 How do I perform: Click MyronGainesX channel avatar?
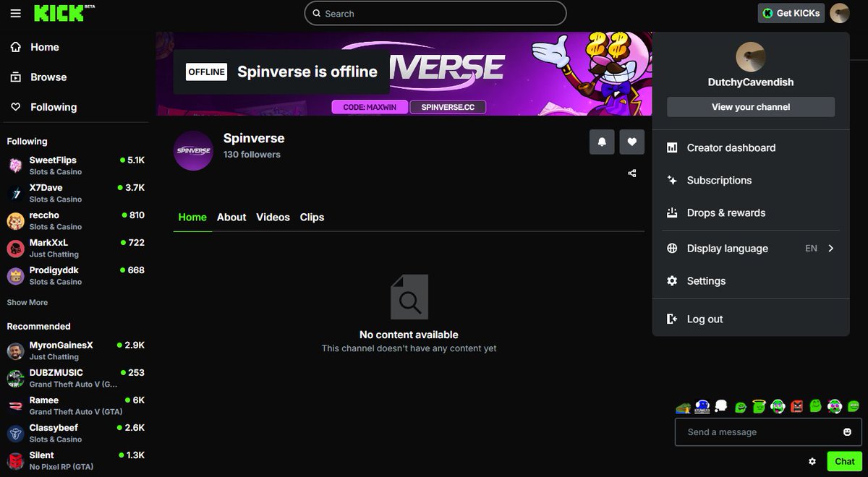click(x=15, y=351)
